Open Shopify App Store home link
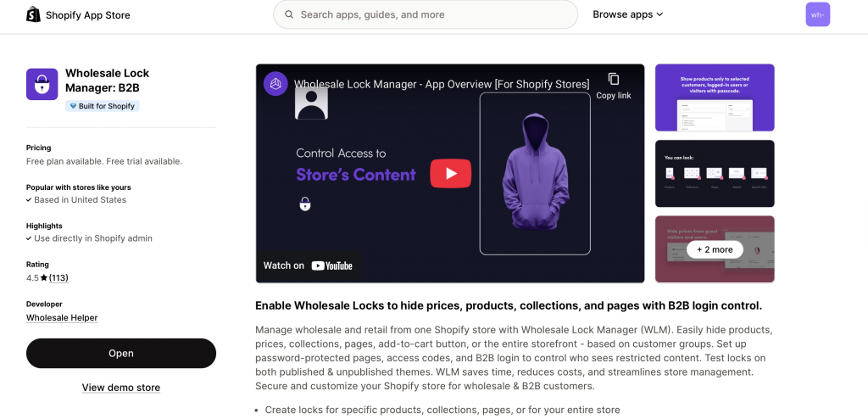 point(78,15)
